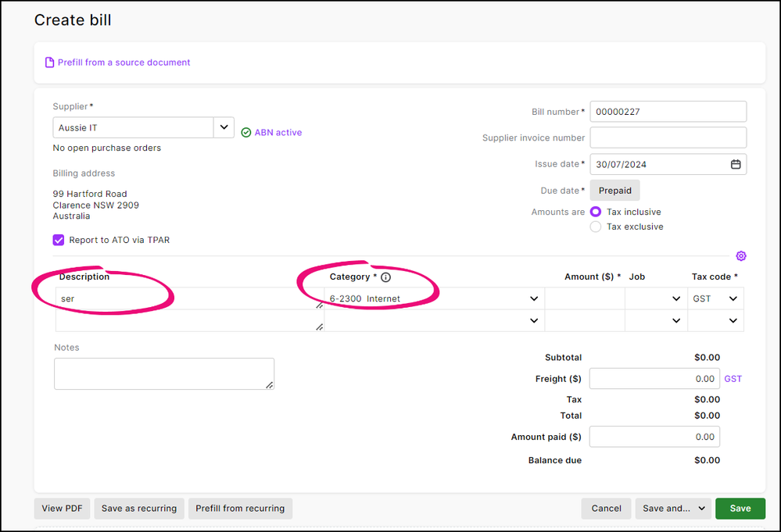Expand the Job dropdown in first row
The width and height of the screenshot is (781, 532).
coord(676,298)
